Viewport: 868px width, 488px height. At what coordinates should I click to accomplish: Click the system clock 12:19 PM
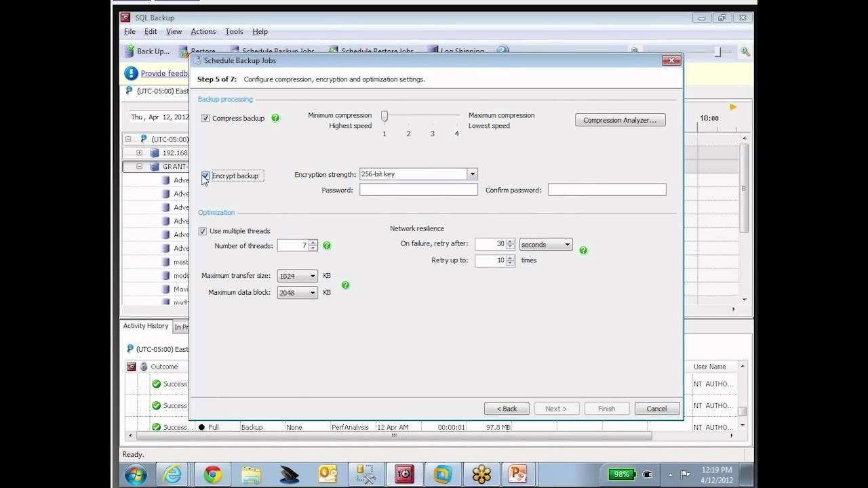pos(718,469)
